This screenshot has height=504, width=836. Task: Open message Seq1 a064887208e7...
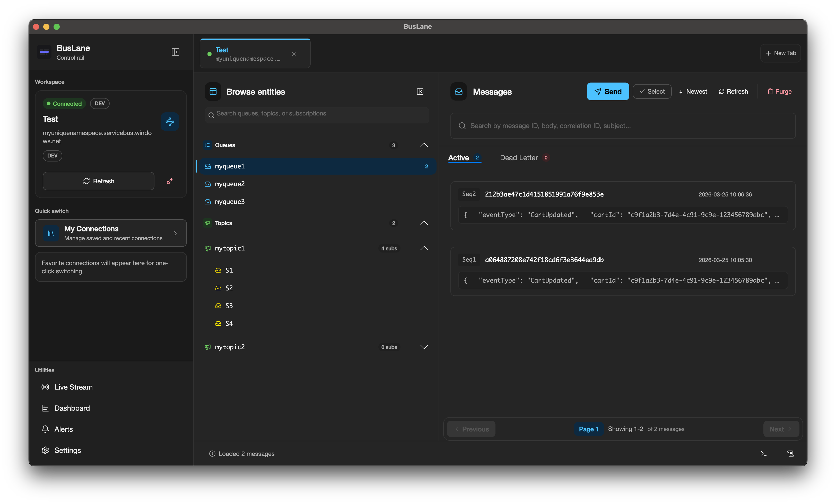pyautogui.click(x=623, y=272)
